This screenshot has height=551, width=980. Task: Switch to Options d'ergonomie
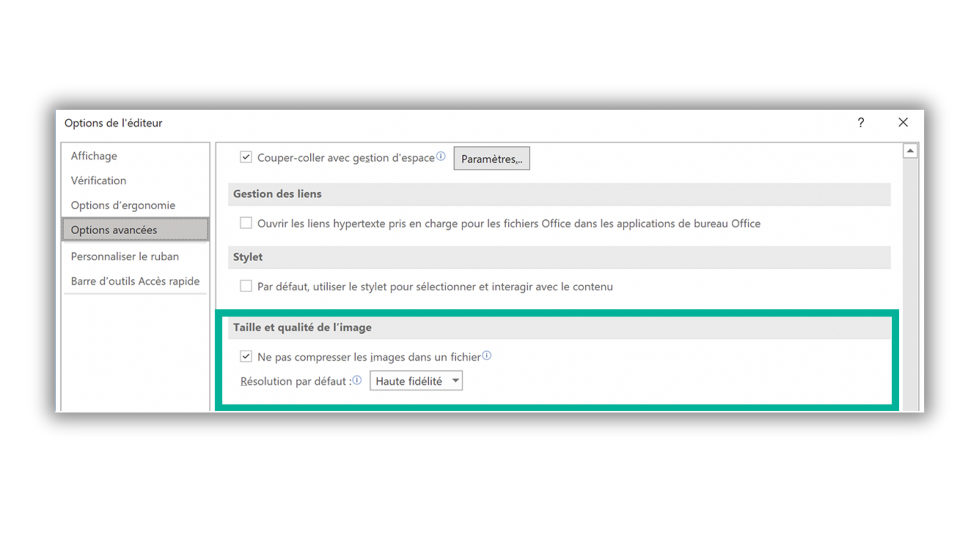123,205
